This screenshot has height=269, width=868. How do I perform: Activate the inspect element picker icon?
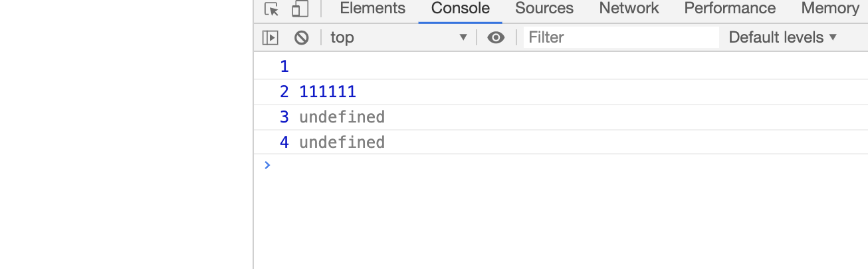click(x=271, y=9)
